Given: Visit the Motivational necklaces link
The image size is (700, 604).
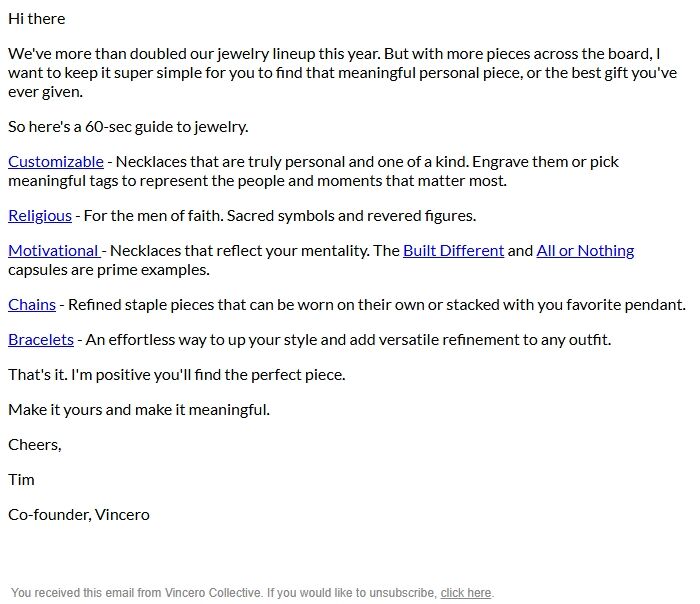Looking at the screenshot, I should click(53, 251).
